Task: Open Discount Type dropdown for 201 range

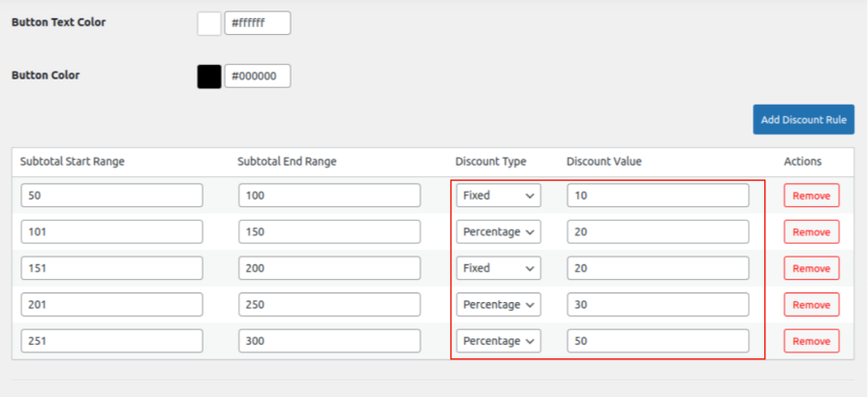Action: tap(498, 305)
